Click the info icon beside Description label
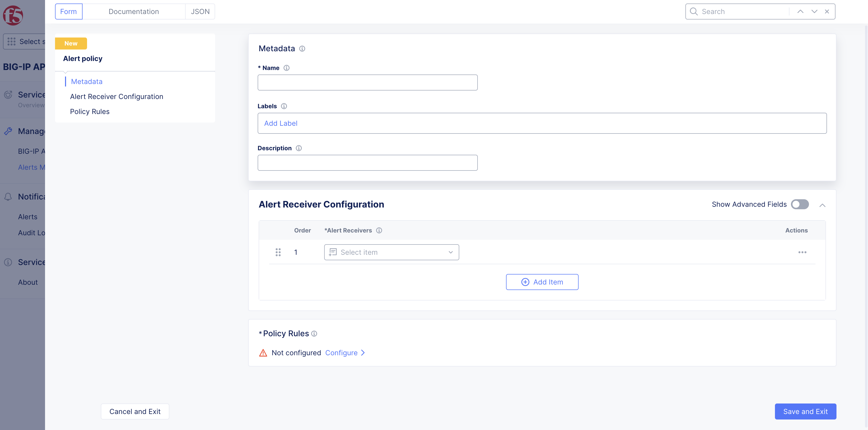Screen dimensions: 868x430 [x=298, y=148]
